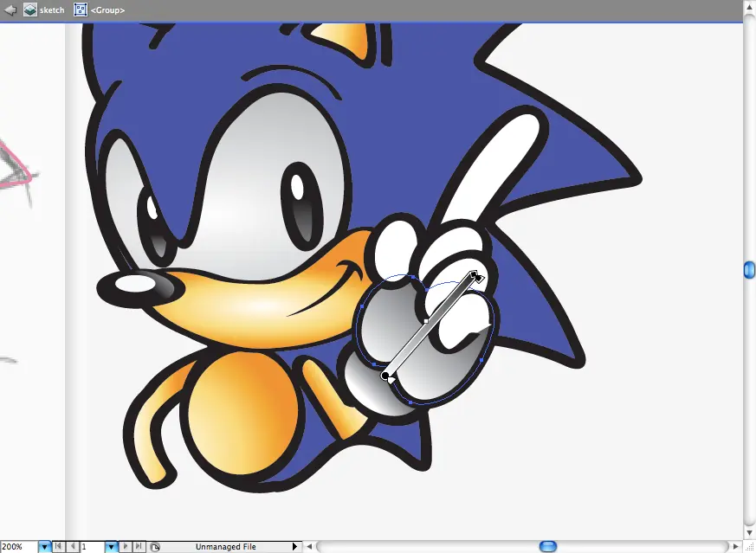Click the horizontal scrollbar right arrow
This screenshot has width=756, height=553.
(x=735, y=547)
